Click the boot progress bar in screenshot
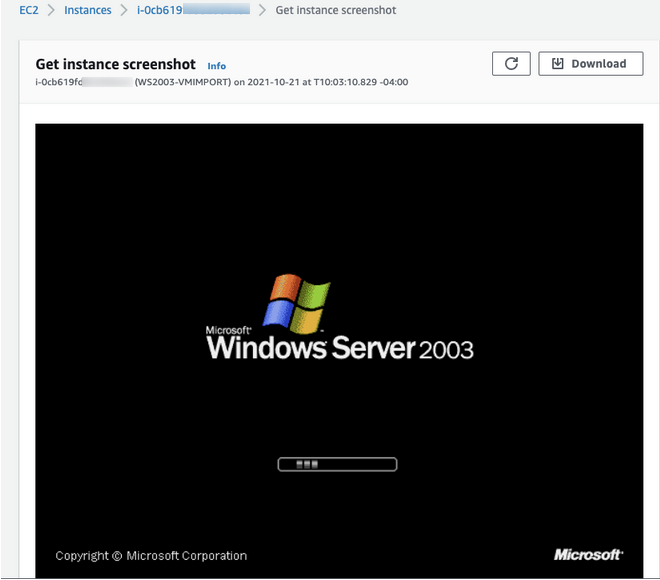 point(337,464)
